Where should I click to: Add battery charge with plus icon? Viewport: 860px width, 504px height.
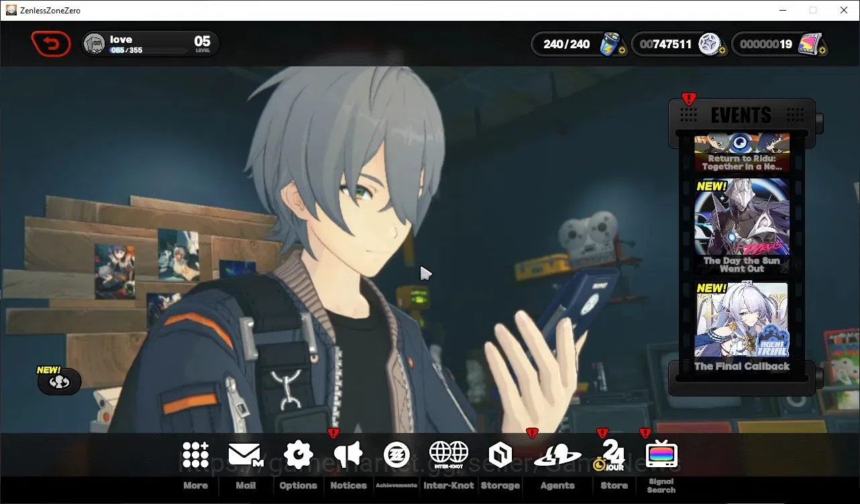coord(623,50)
